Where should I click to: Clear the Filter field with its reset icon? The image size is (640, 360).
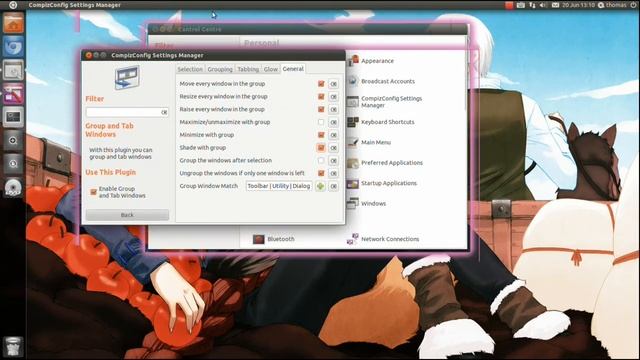tap(164, 112)
